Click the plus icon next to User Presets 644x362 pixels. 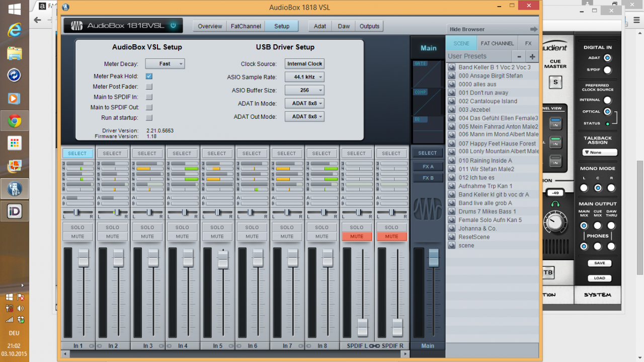pyautogui.click(x=532, y=56)
